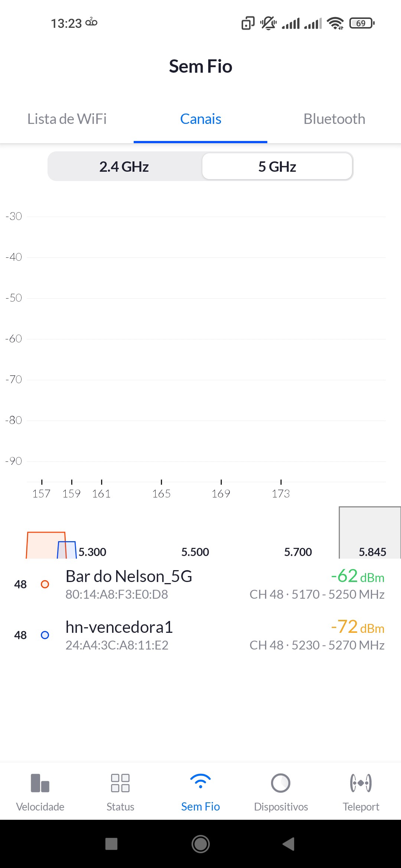Switch band to 2.4 GHz
401x868 pixels.
124,167
